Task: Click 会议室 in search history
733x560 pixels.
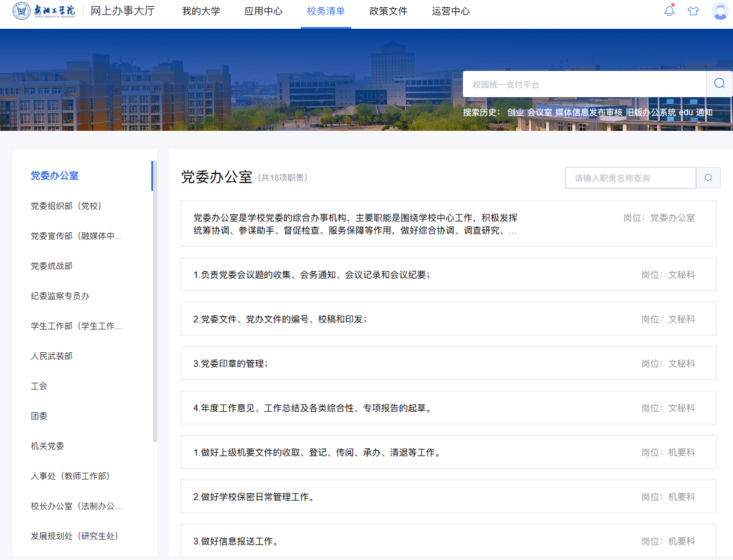Action: coord(539,112)
